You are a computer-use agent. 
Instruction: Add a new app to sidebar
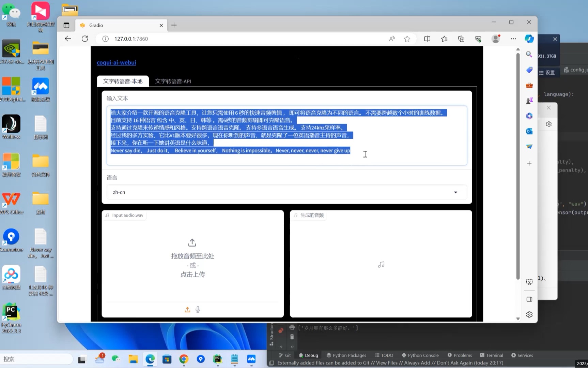coord(529,163)
